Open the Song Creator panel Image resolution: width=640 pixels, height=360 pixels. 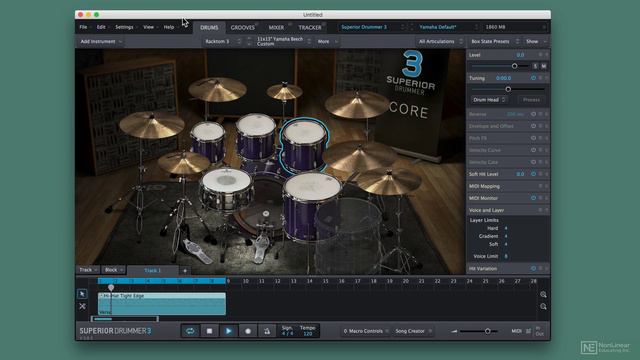(x=412, y=331)
